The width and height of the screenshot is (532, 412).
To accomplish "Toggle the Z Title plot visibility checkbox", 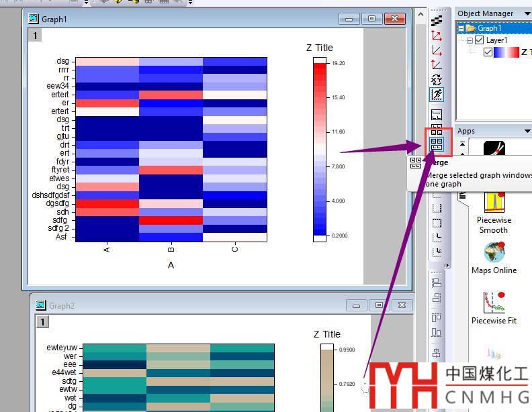I will 488,52.
